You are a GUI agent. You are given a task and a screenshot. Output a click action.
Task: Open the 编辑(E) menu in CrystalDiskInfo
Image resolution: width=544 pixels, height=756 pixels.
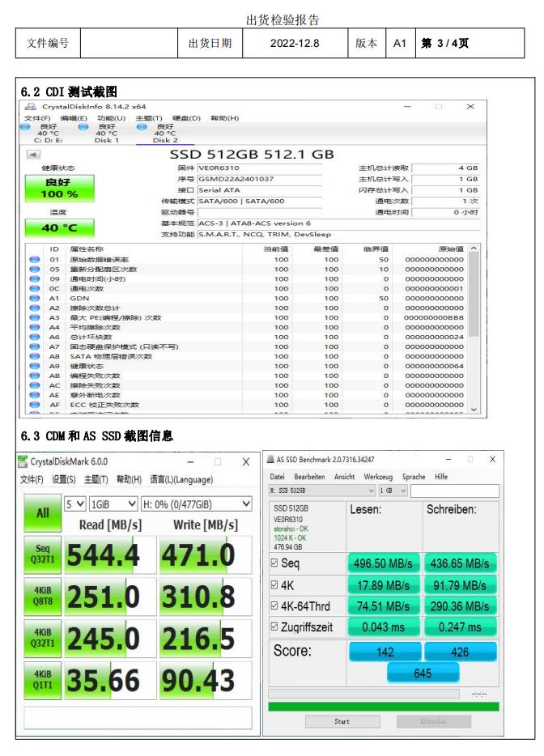[74, 118]
